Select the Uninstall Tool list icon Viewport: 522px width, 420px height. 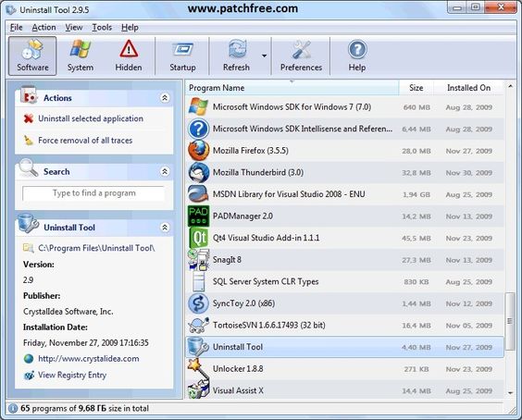pos(198,347)
